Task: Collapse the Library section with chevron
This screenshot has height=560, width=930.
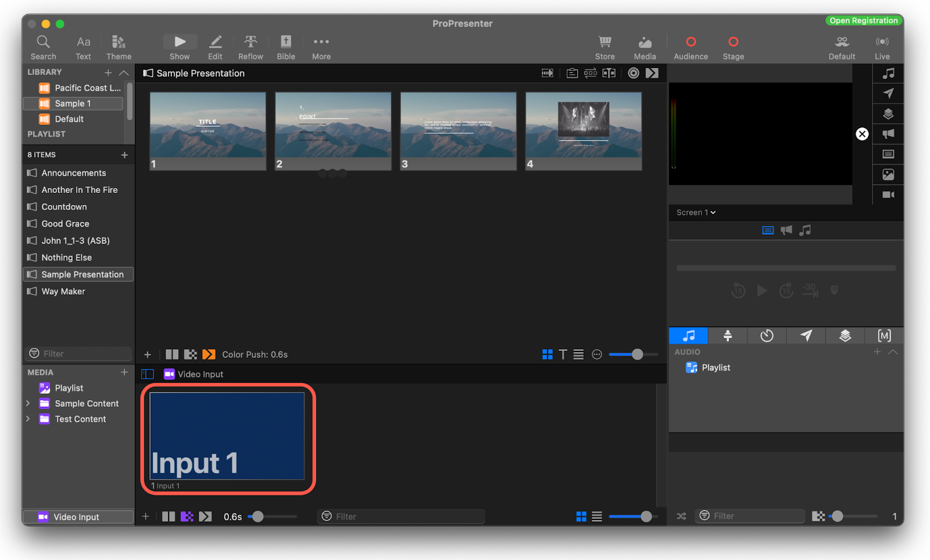Action: click(x=124, y=73)
